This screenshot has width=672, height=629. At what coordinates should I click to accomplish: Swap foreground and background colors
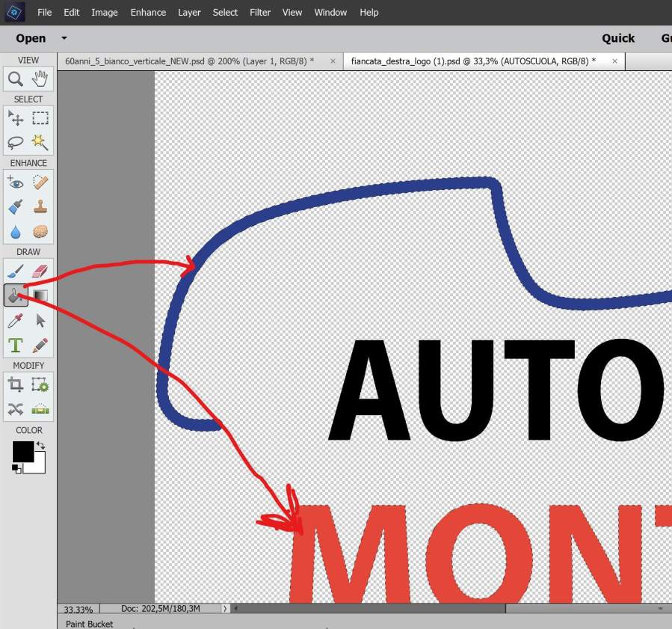click(x=40, y=446)
